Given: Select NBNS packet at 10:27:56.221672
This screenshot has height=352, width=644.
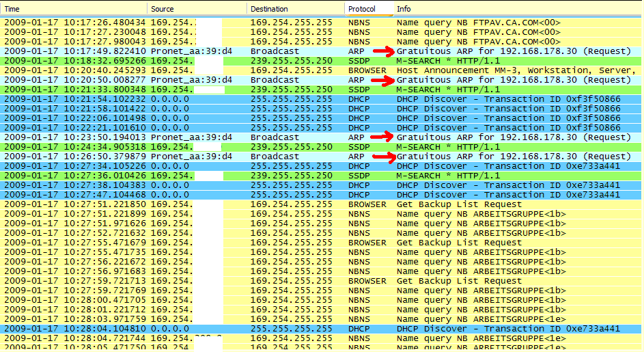Looking at the screenshot, I should [321, 262].
